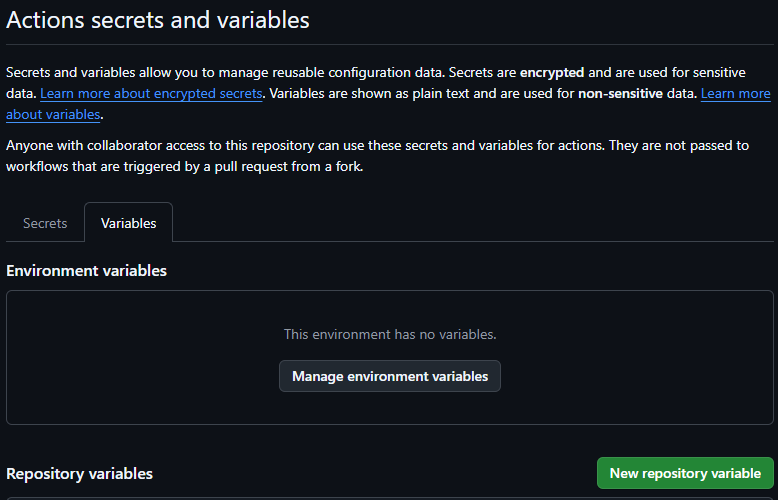
Task: Switch to the Secrets tab
Action: 45,223
